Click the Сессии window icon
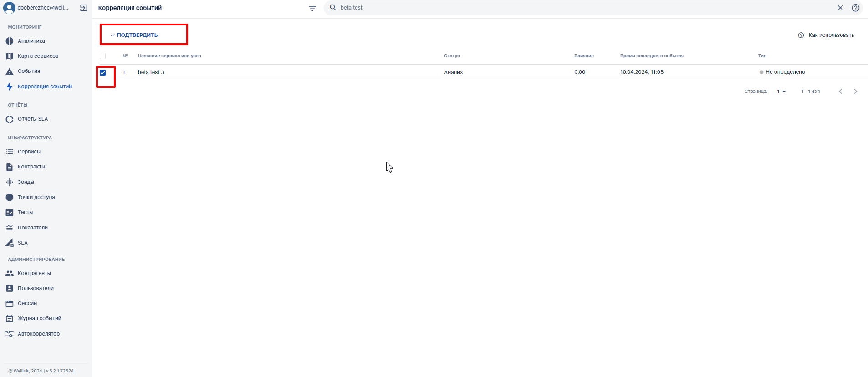 (10, 304)
